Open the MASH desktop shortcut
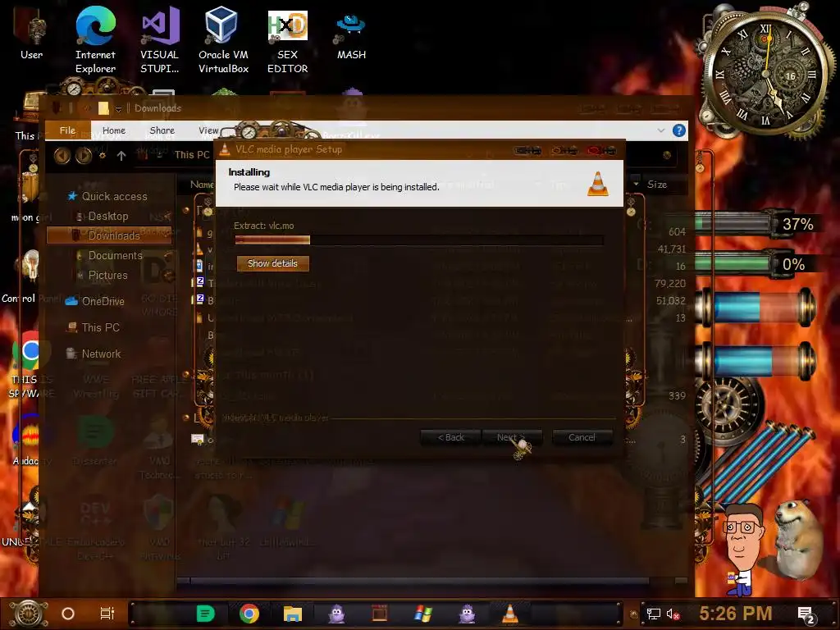The width and height of the screenshot is (840, 630). point(351,34)
